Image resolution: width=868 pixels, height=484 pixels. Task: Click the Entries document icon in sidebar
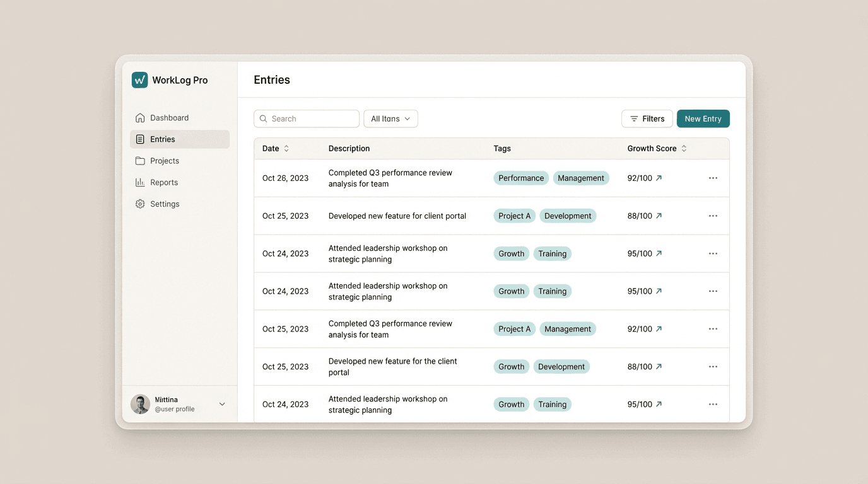pyautogui.click(x=140, y=139)
